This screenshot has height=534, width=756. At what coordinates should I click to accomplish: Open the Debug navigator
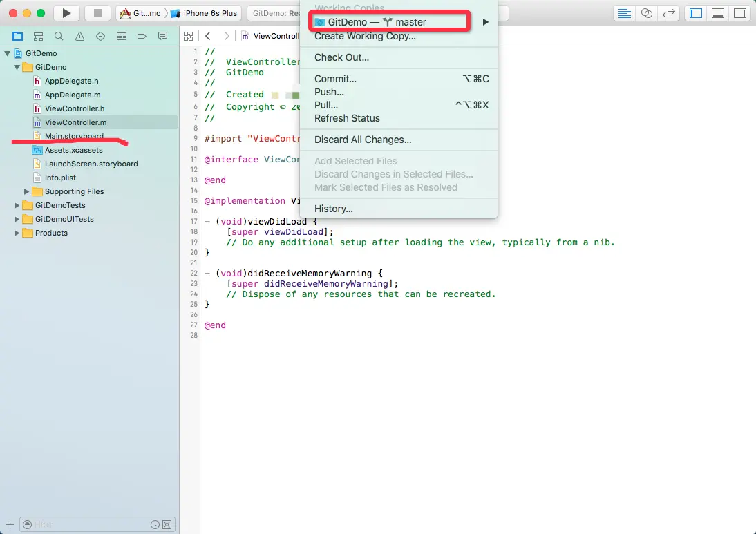point(121,36)
